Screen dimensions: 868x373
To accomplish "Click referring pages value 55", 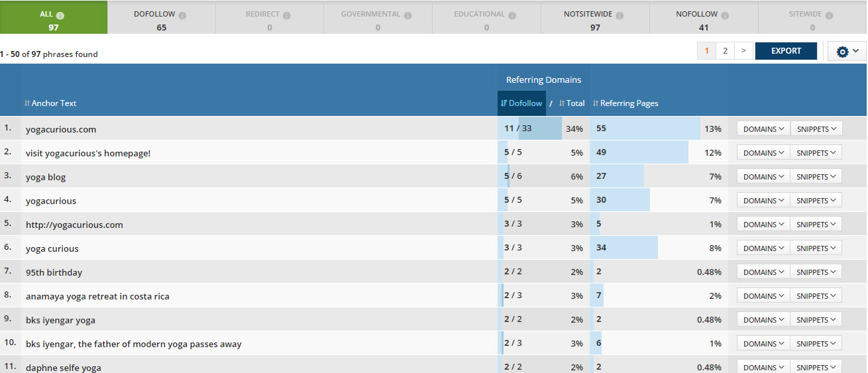I will pos(601,129).
